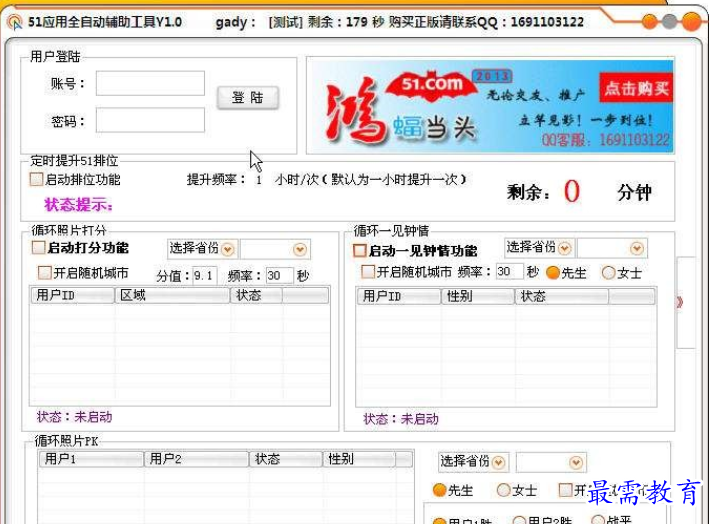
Task: Close window with the rightmost orange circle
Action: [691, 22]
